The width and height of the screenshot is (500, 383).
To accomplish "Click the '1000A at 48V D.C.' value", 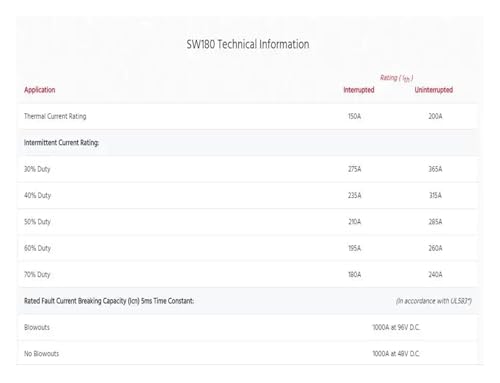I will [396, 353].
